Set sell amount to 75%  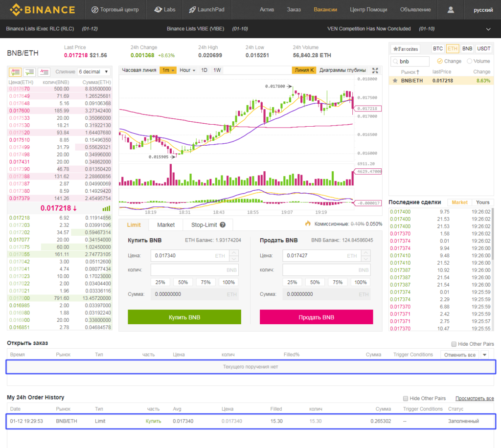tap(338, 282)
